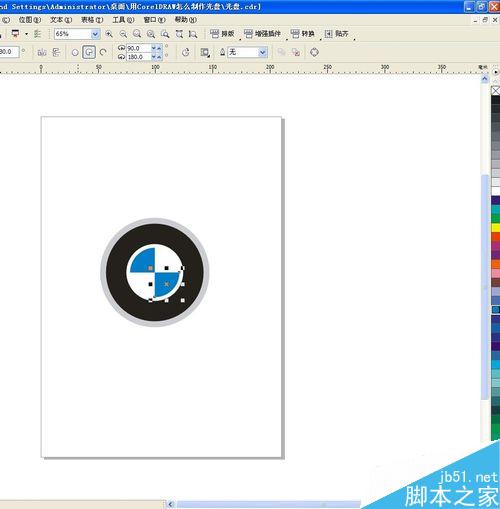The image size is (500, 509).
Task: Select the pie shape type
Action: click(x=89, y=52)
